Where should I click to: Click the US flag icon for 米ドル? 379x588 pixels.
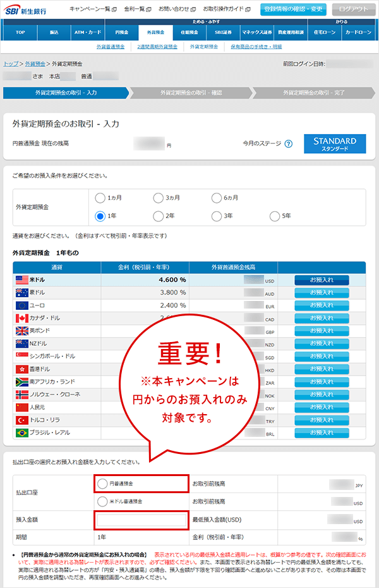click(x=21, y=279)
